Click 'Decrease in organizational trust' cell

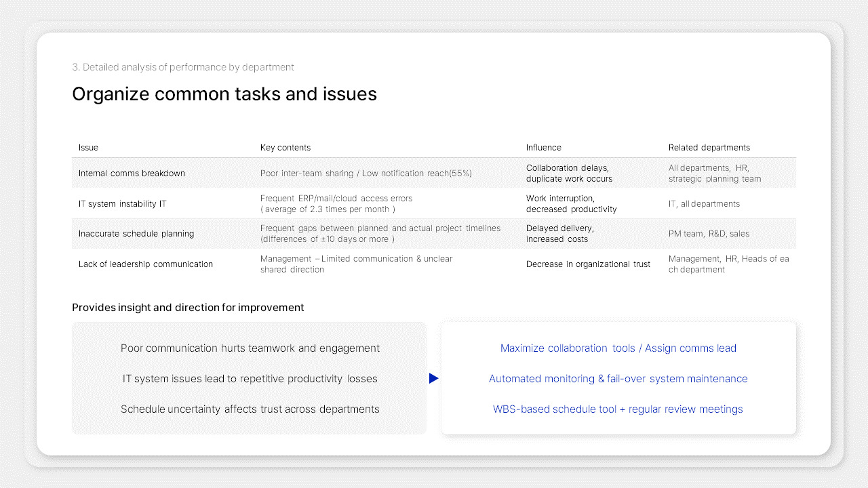[587, 264]
